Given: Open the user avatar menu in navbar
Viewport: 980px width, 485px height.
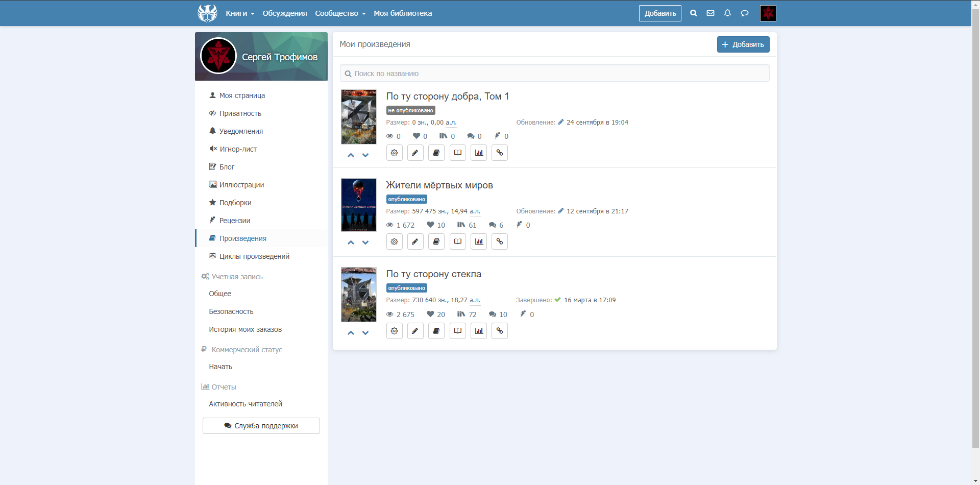Looking at the screenshot, I should [x=768, y=13].
